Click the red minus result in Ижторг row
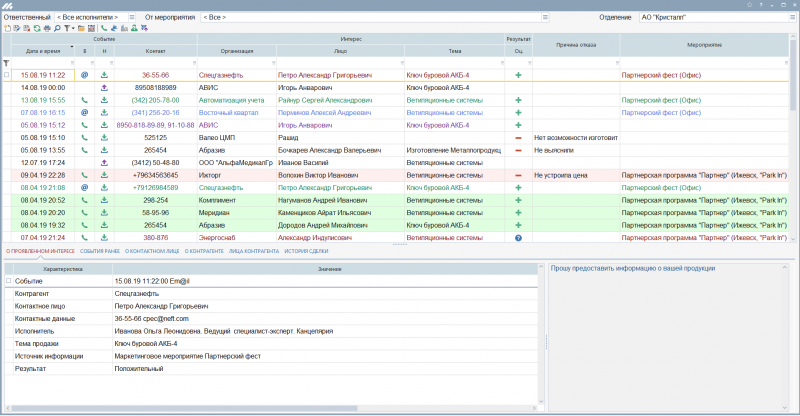Viewport: 800px width, 416px height. pyautogui.click(x=518, y=175)
